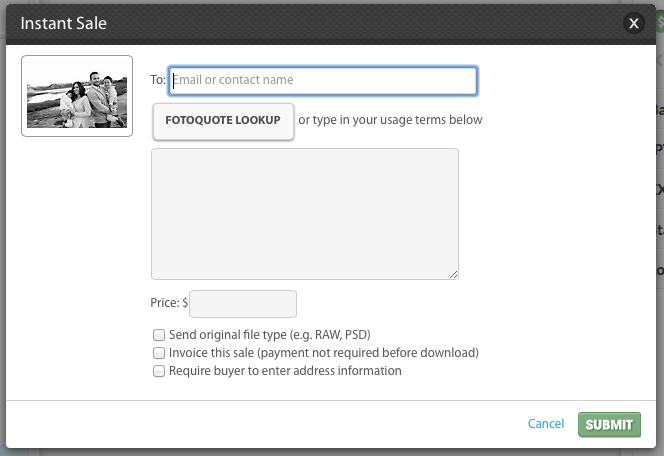Image resolution: width=664 pixels, height=456 pixels.
Task: Click the text area resize grip icon
Action: [453, 274]
